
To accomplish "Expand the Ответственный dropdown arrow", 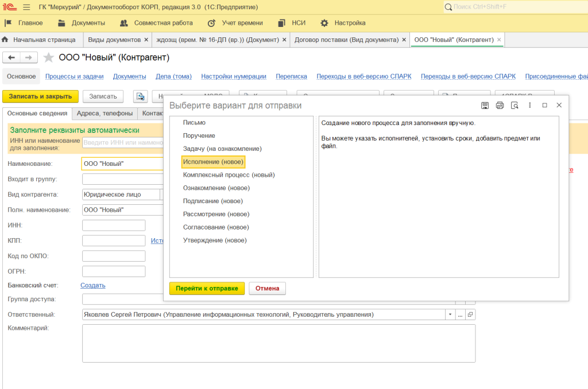I will click(x=449, y=314).
